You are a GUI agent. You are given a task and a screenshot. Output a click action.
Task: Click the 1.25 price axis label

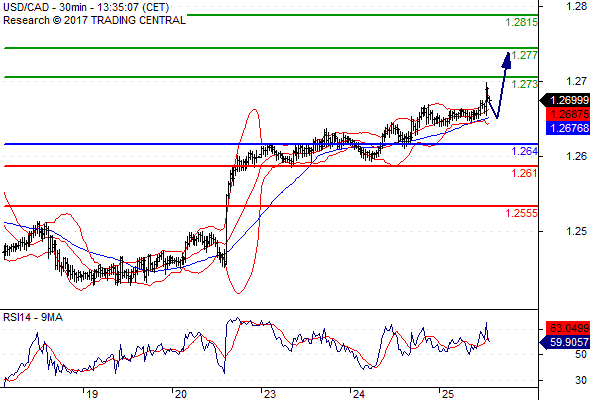point(576,231)
